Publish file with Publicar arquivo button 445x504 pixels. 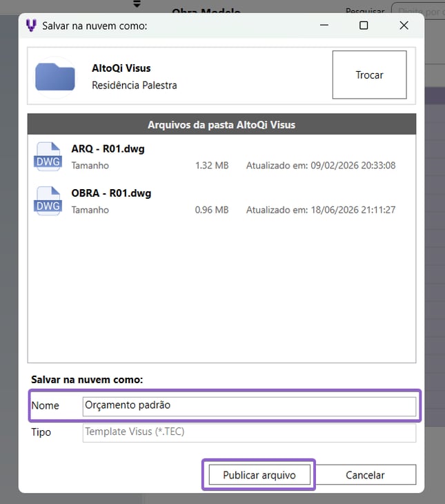259,475
